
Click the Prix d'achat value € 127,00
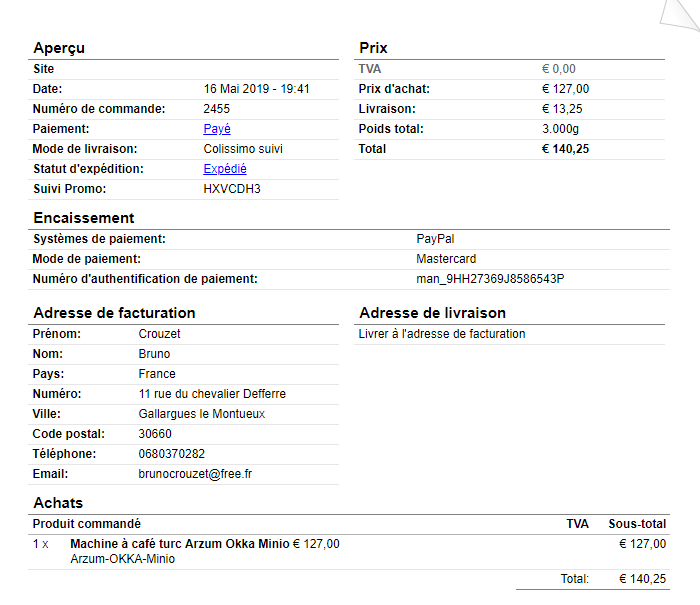(x=566, y=89)
